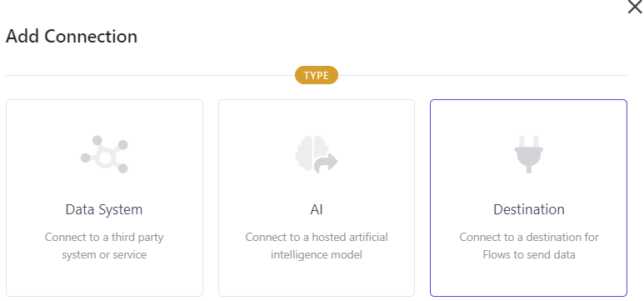The height and width of the screenshot is (301, 644).
Task: Click the curved arrow on AI icon
Action: 326,163
